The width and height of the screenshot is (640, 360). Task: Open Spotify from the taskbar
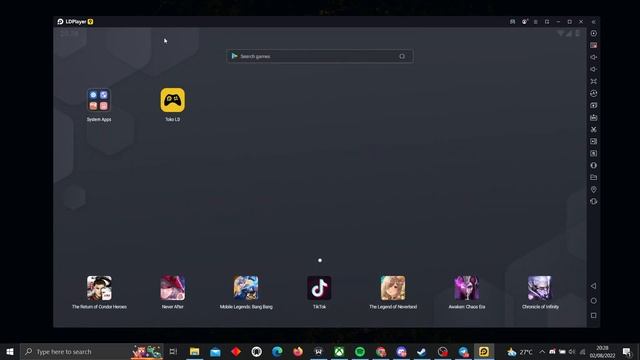coord(360,351)
